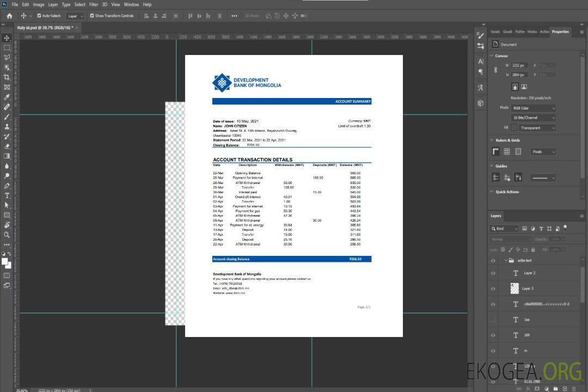This screenshot has height=392, width=588.
Task: Open the Filter menu
Action: (94, 4)
